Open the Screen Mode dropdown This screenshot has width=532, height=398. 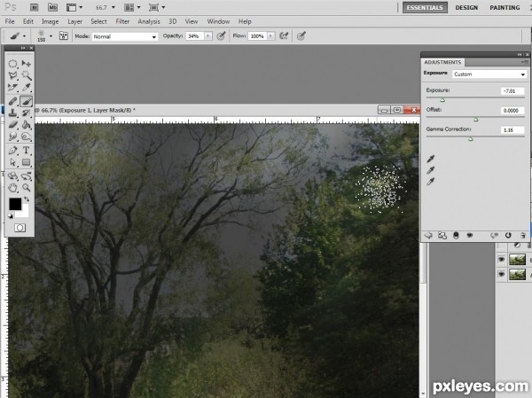(x=157, y=7)
